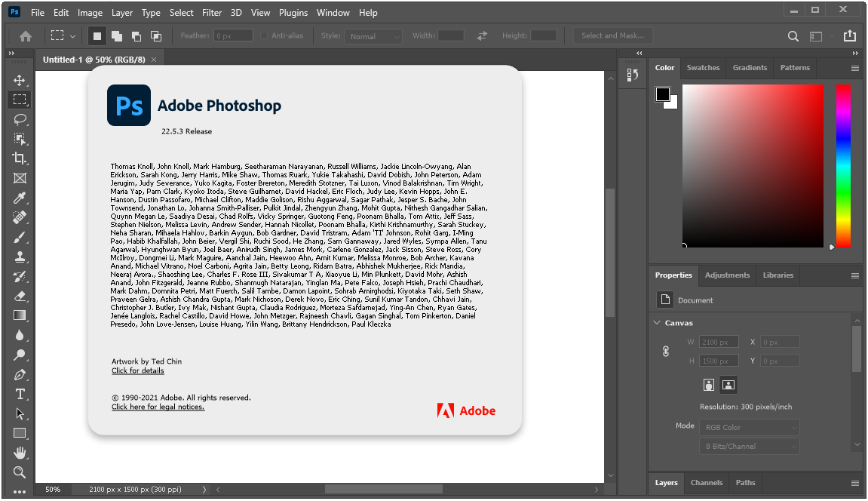The width and height of the screenshot is (868, 501).
Task: Click the "Click for details" link
Action: click(137, 370)
